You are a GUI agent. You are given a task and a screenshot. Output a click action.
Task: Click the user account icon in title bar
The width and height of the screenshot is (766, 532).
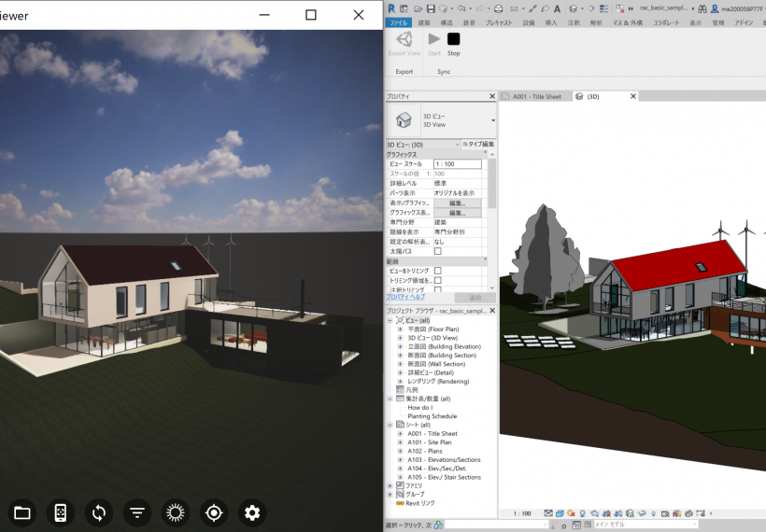coord(715,8)
